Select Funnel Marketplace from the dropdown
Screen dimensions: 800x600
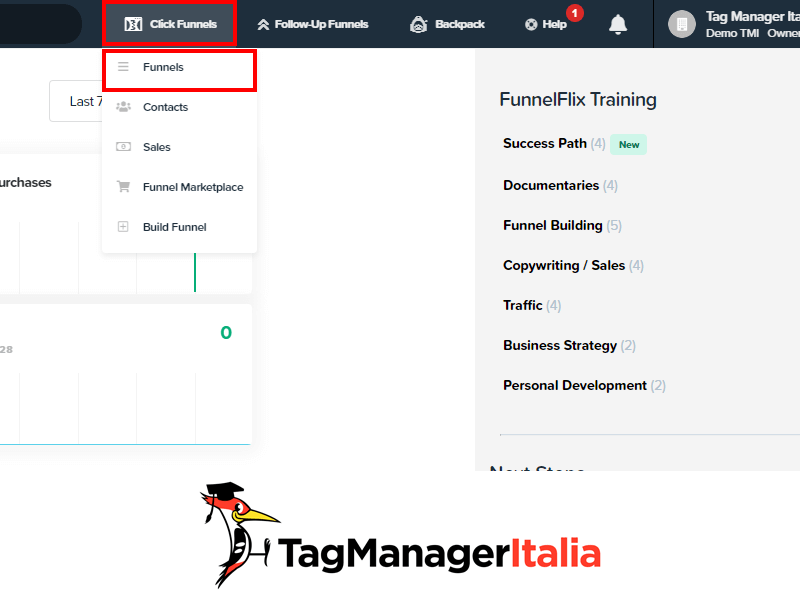(180, 187)
